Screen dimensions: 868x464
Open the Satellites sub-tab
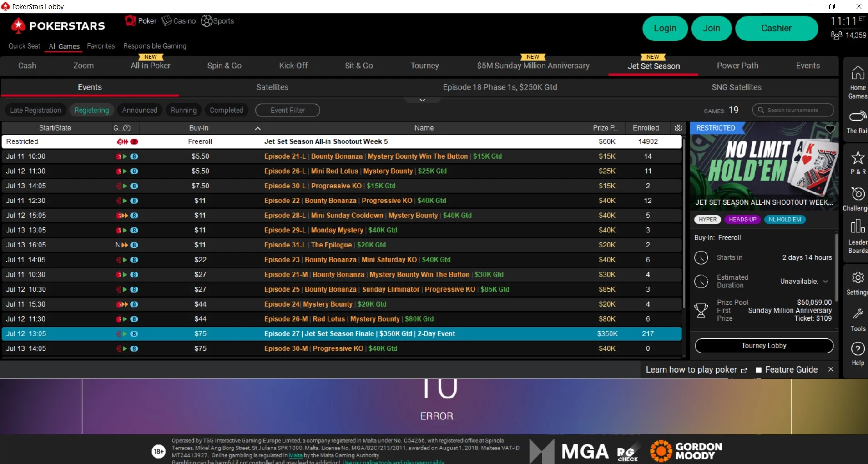pos(272,87)
